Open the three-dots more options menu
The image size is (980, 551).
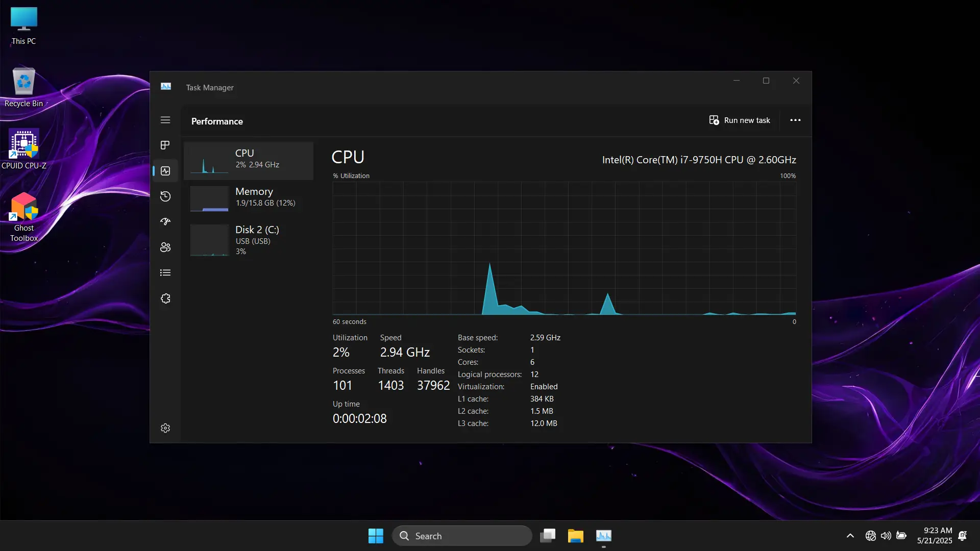[x=795, y=120]
